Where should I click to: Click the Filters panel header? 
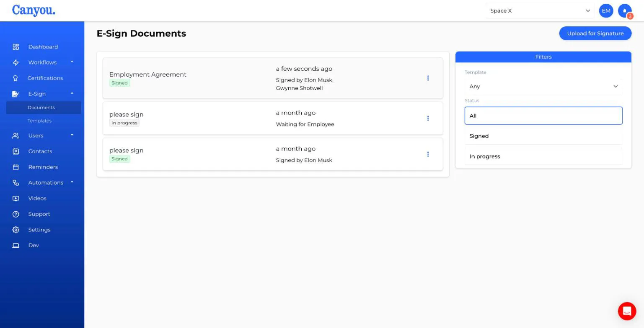543,57
